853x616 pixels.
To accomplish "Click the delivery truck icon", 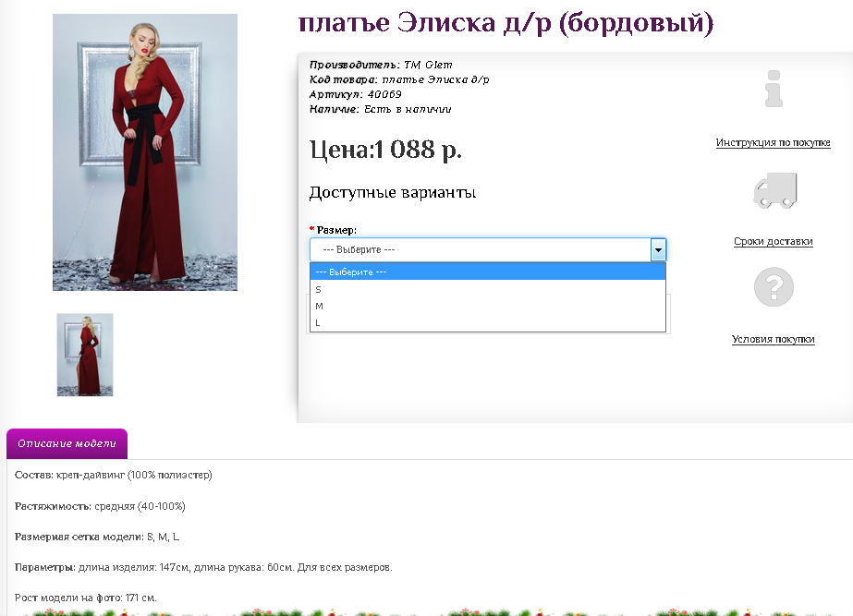I will (774, 191).
